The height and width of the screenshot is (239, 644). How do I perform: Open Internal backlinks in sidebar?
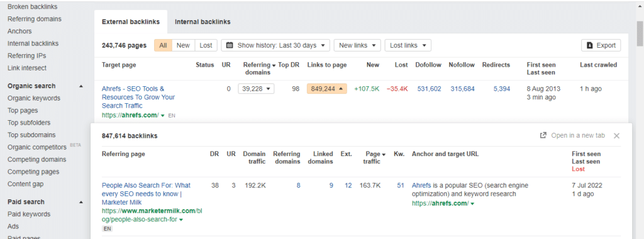click(33, 43)
